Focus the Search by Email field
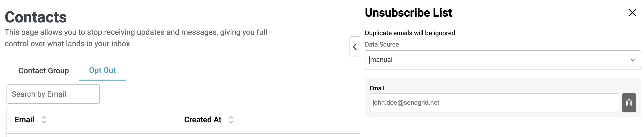Viewport: 644px width, 137px height. tap(53, 94)
